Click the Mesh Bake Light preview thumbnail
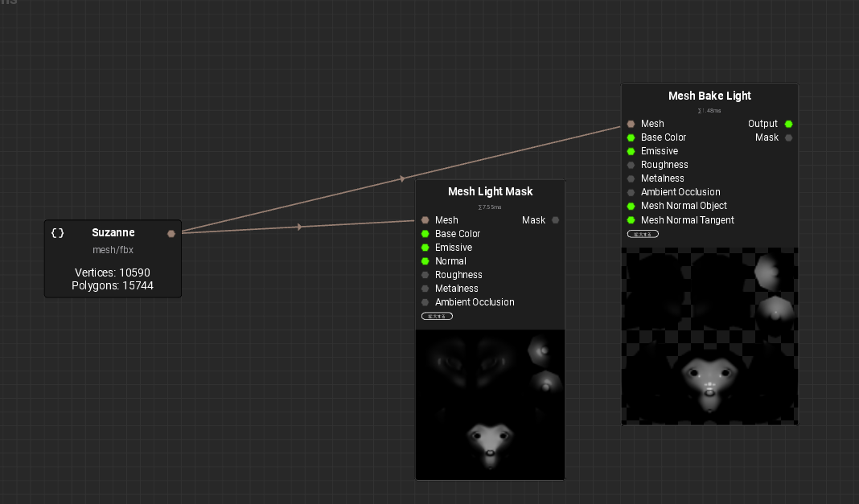Viewport: 859px width, 504px height. pyautogui.click(x=709, y=335)
